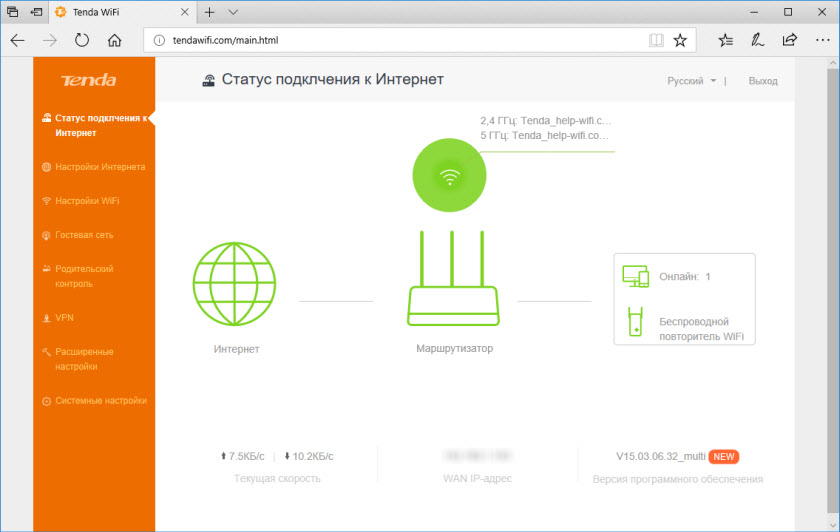Image resolution: width=840 pixels, height=532 pixels.
Task: Click the router icon labeled Маршрутизатор
Action: [x=454, y=283]
